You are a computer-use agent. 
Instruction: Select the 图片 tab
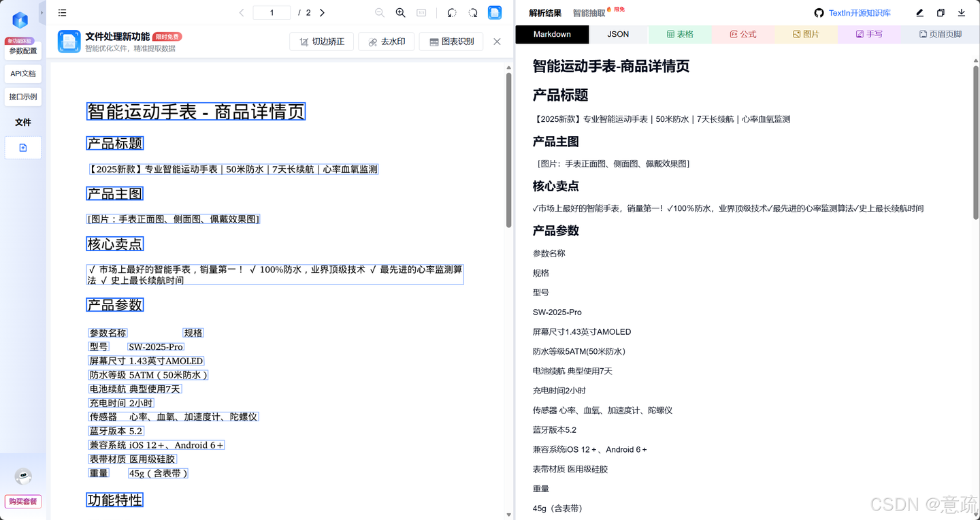tap(806, 34)
